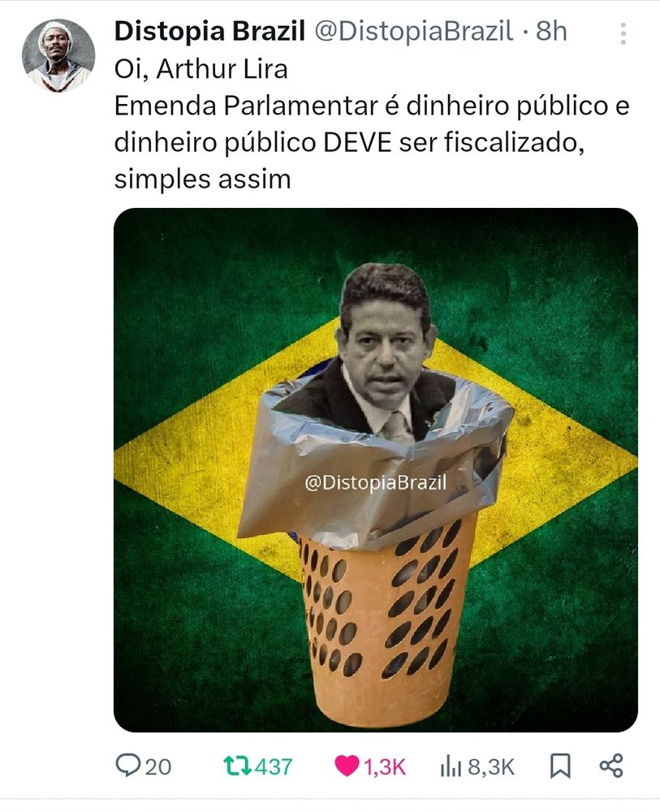Click the tweet text starting Emenda Parlamentar
Viewport: 660px width, 812px height.
click(x=372, y=142)
